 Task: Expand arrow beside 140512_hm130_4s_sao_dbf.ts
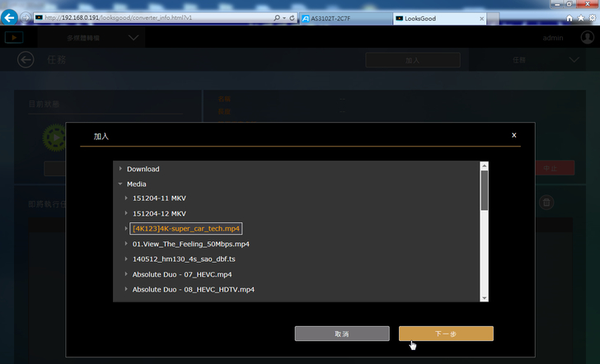coord(126,259)
